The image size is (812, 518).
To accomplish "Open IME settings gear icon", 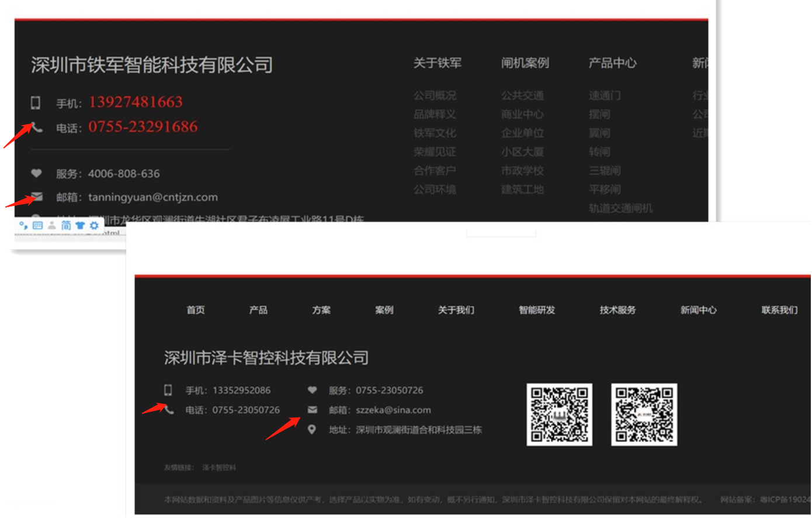I will (94, 225).
